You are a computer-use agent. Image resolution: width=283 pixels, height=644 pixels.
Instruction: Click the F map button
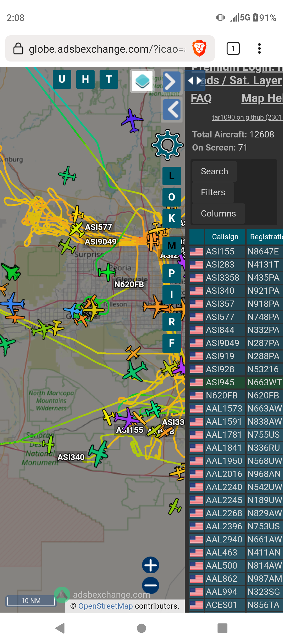(172, 343)
